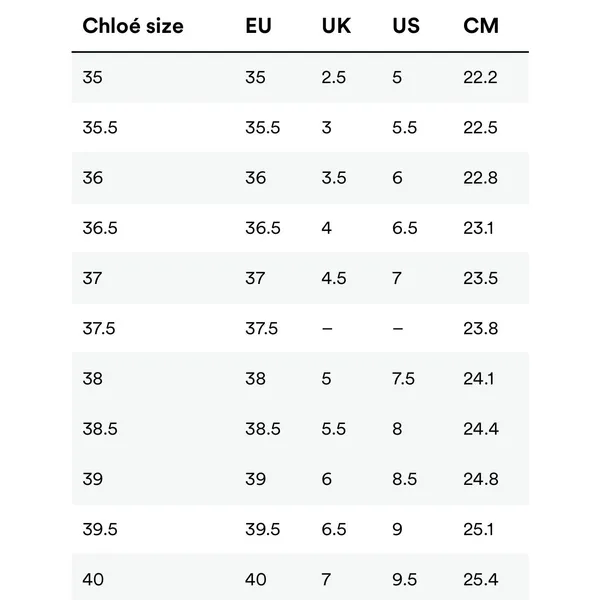Click the 24.8 CM value
The height and width of the screenshot is (600, 600).
pos(481,479)
